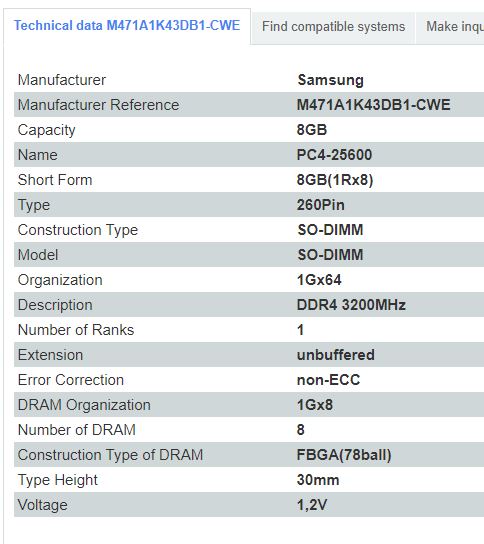Click the Name row label
Screen dimensions: 484x544
click(x=37, y=155)
